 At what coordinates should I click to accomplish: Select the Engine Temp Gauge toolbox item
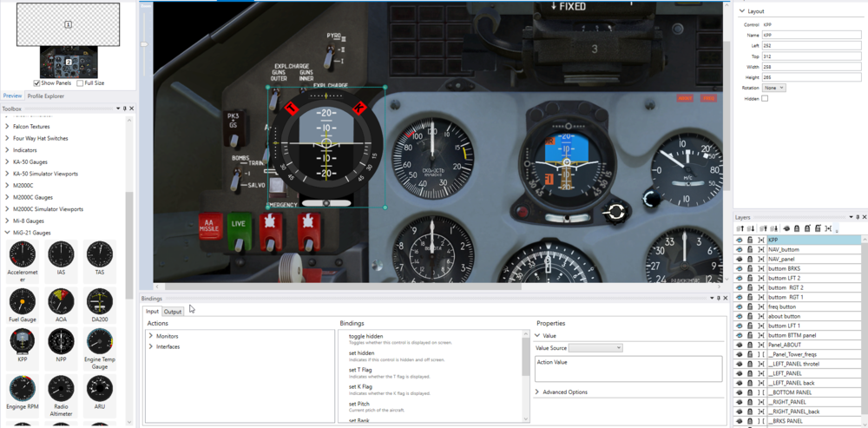[x=100, y=349]
